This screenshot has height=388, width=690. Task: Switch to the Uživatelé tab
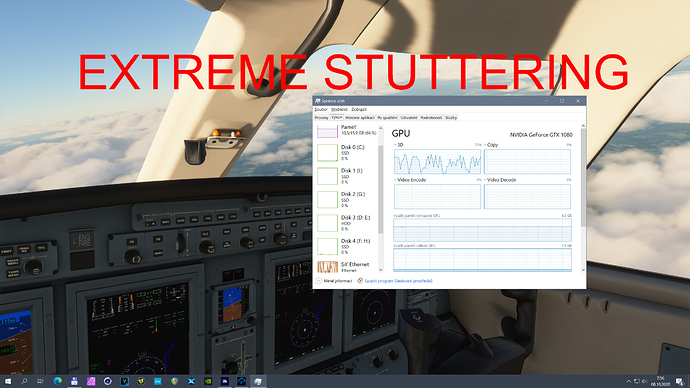tap(409, 118)
